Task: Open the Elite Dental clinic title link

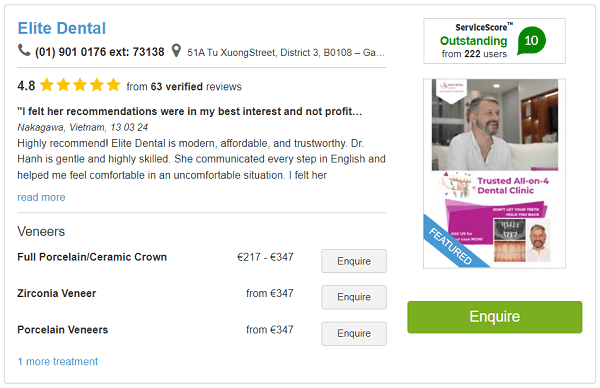Action: [62, 28]
